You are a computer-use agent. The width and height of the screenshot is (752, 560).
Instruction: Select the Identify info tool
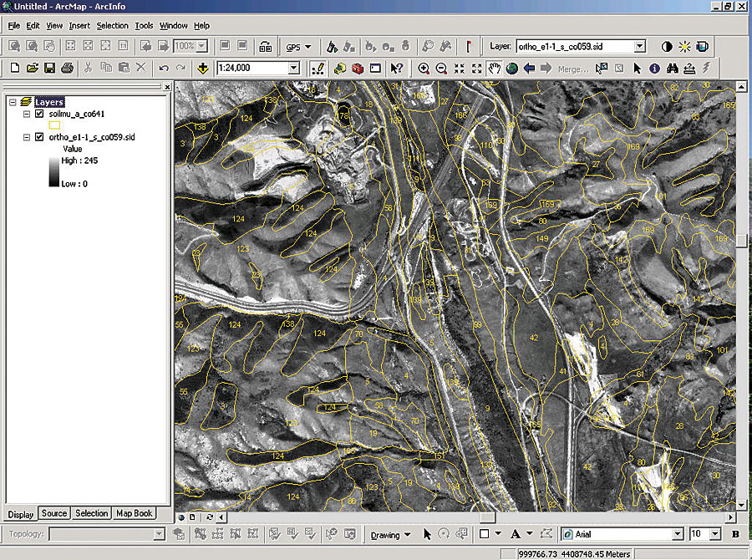coord(654,69)
